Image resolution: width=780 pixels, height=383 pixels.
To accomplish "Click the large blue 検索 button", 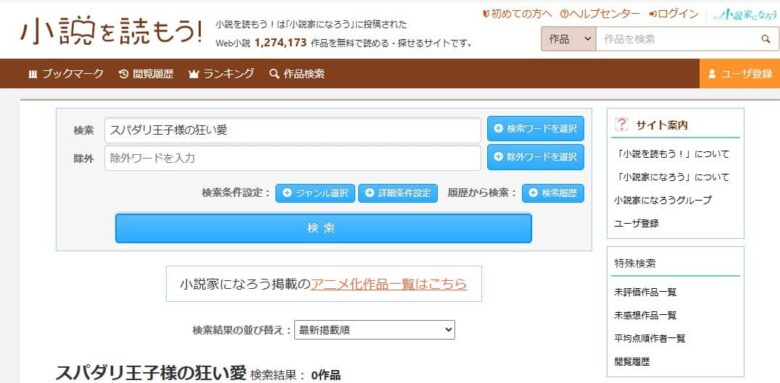I will [323, 228].
